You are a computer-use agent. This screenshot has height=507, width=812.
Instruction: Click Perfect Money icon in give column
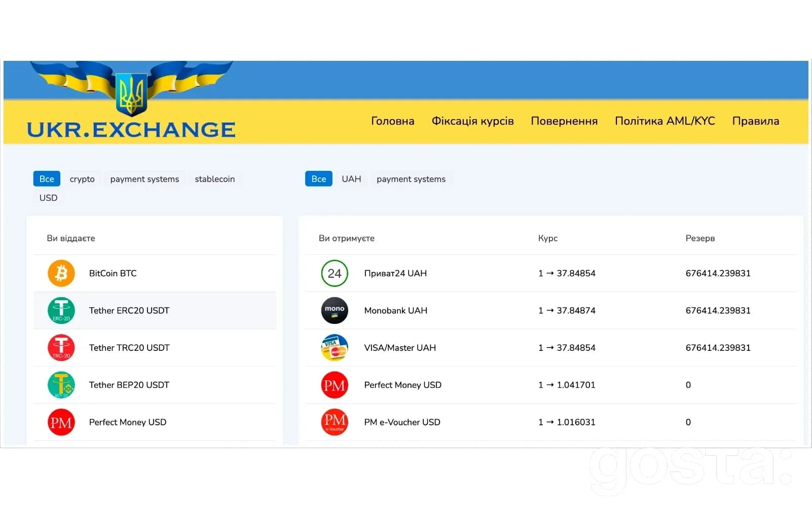tap(61, 422)
